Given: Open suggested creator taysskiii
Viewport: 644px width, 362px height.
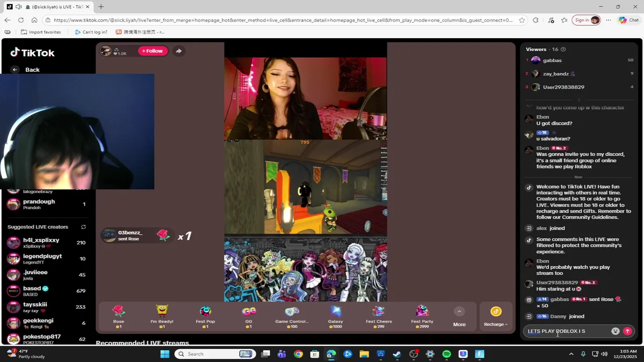Looking at the screenshot, I should coord(46,307).
